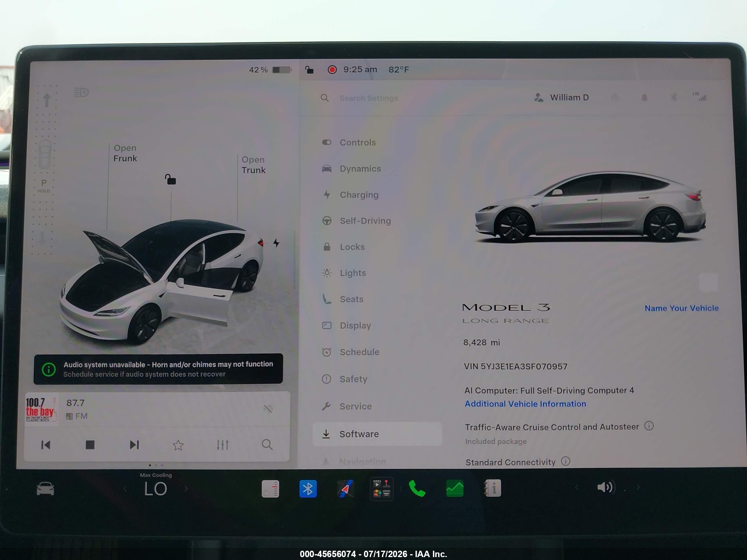Raise volume with right chevron
Viewport: 747px width, 560px height.
tap(638, 487)
